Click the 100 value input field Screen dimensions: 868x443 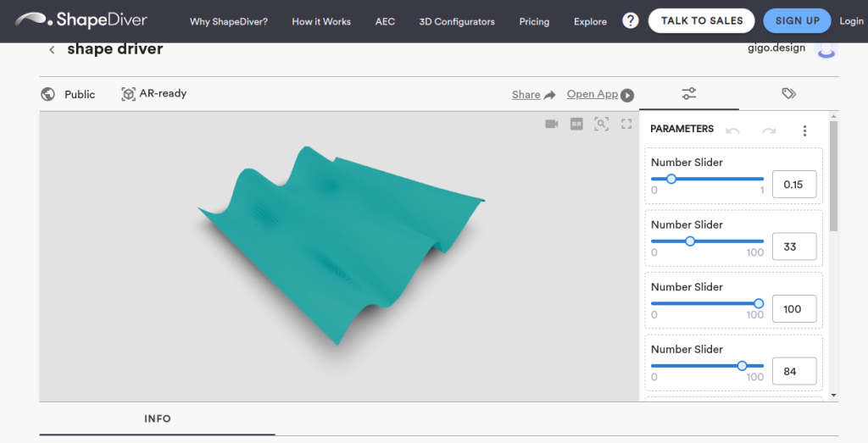click(x=794, y=308)
